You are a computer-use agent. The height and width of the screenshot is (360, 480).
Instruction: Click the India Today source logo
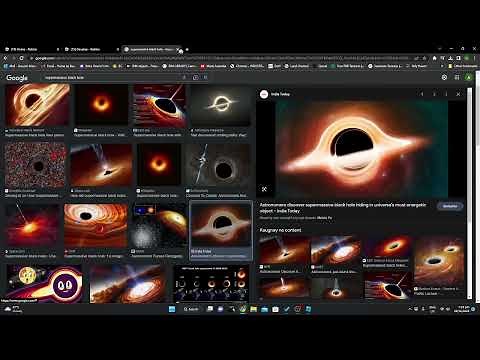coord(264,94)
